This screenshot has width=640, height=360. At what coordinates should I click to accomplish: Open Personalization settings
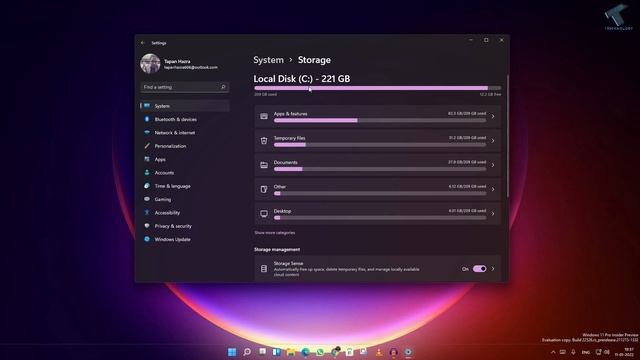click(185, 146)
